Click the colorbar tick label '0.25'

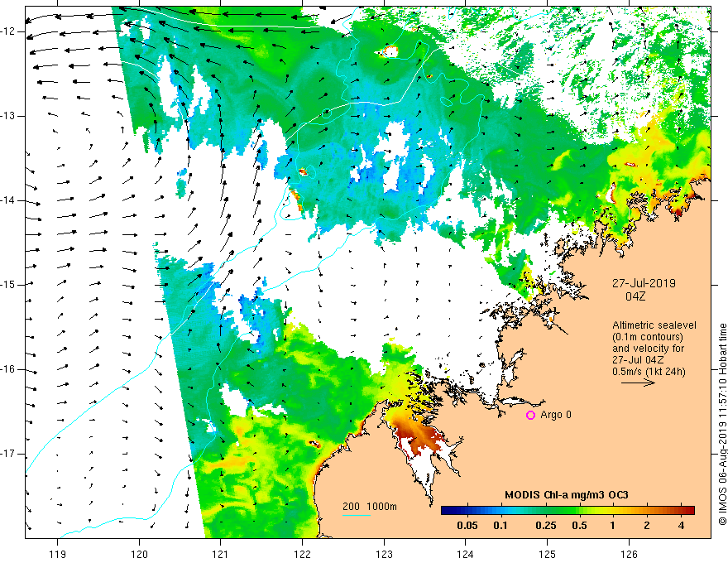coord(546,526)
